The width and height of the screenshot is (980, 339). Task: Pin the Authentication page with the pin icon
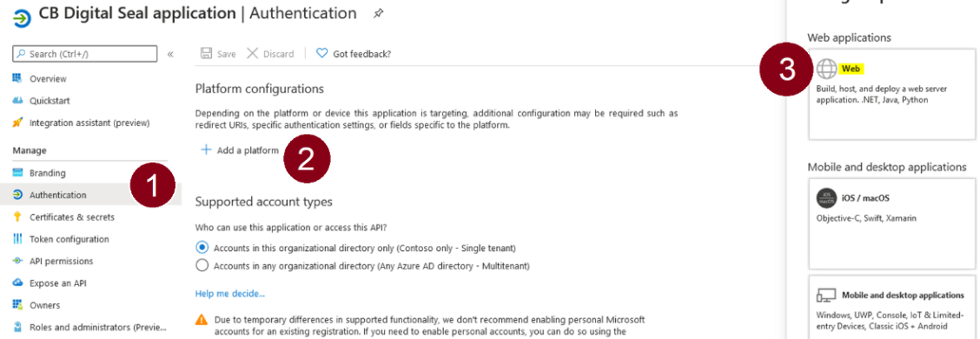pos(378,13)
